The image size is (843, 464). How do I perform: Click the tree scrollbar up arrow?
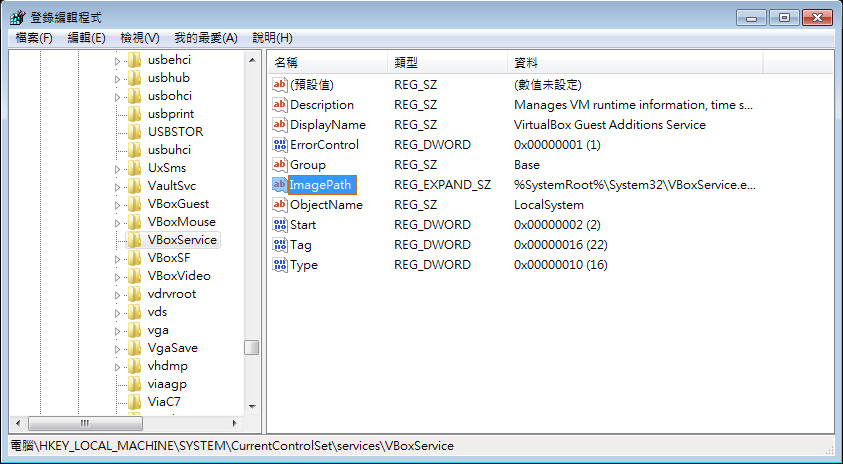[x=252, y=60]
